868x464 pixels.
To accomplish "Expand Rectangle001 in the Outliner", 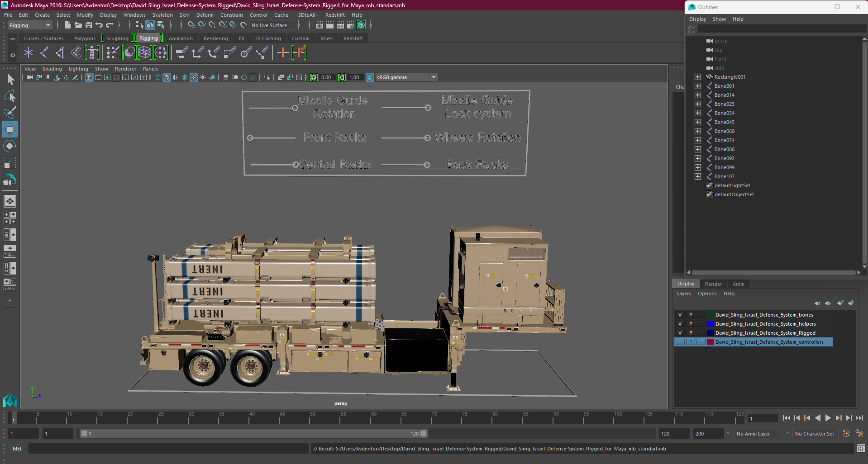I will coord(698,77).
